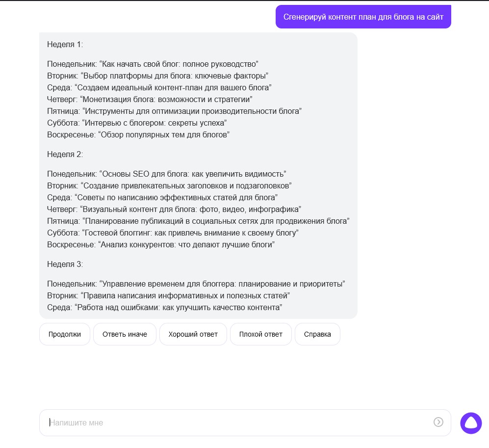489x448 pixels.
Task: Click the line about "Монетизация блога"
Action: pyautogui.click(x=150, y=100)
